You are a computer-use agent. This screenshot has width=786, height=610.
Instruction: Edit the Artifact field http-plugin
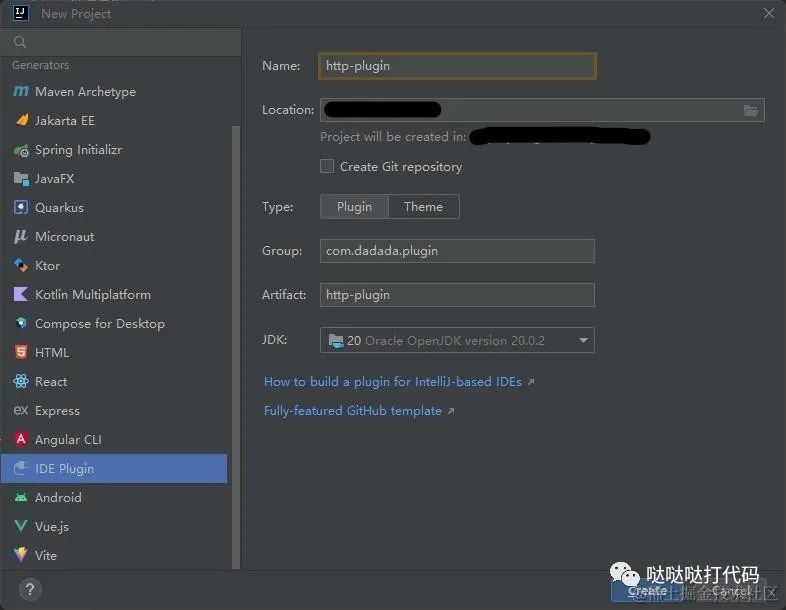457,295
